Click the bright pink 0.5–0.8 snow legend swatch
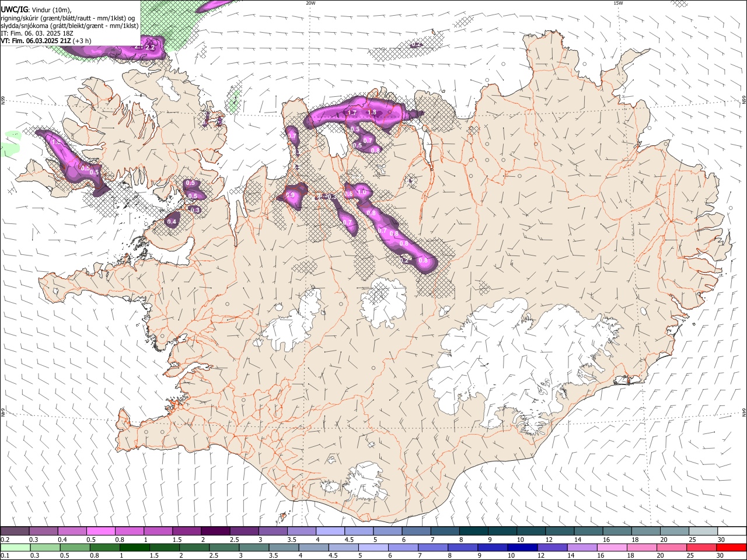Screen dimensions: 747x560 click(100, 531)
